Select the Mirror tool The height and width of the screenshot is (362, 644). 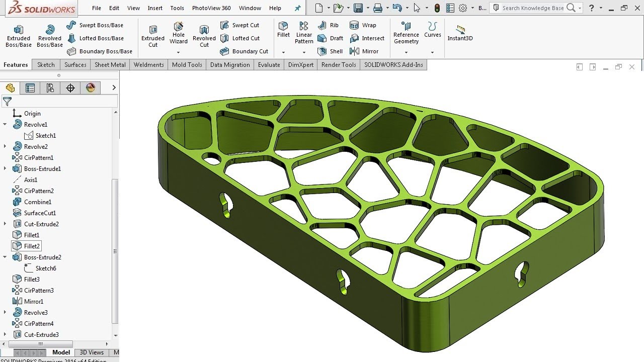coord(364,51)
